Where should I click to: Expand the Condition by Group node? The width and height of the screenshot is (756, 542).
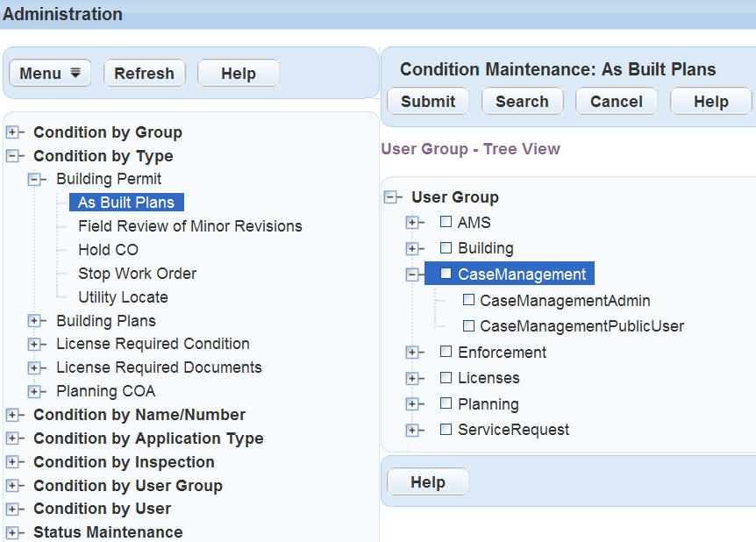coord(12,132)
